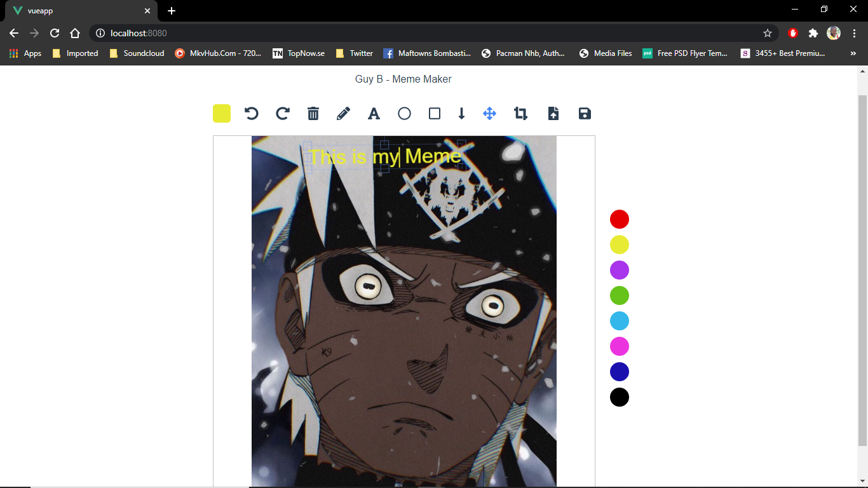868x488 pixels.
Task: Click the Delete trash icon
Action: click(313, 113)
